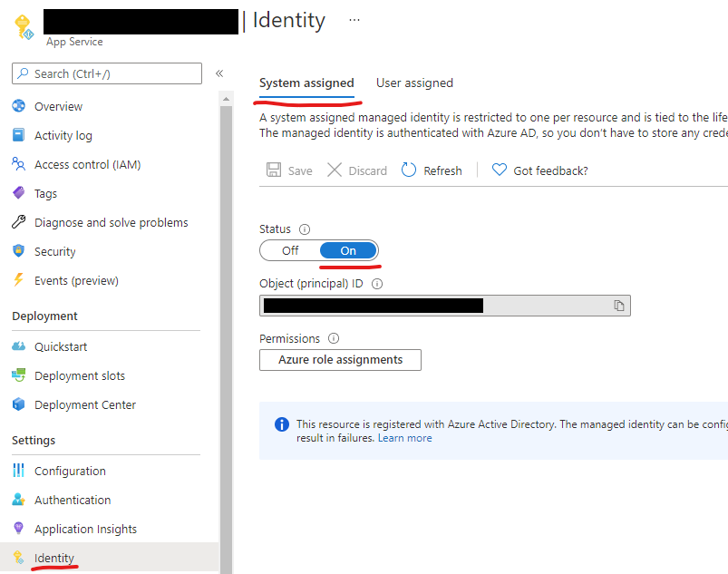Set the Status toggle to On

point(348,251)
